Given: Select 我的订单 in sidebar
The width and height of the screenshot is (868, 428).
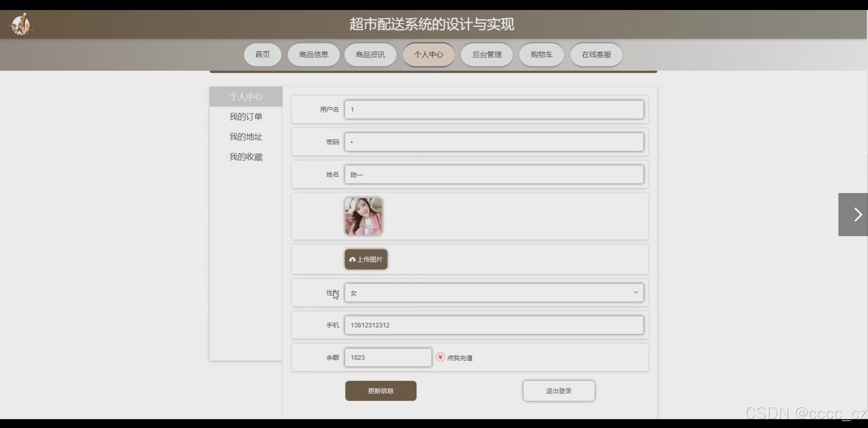Looking at the screenshot, I should point(246,117).
